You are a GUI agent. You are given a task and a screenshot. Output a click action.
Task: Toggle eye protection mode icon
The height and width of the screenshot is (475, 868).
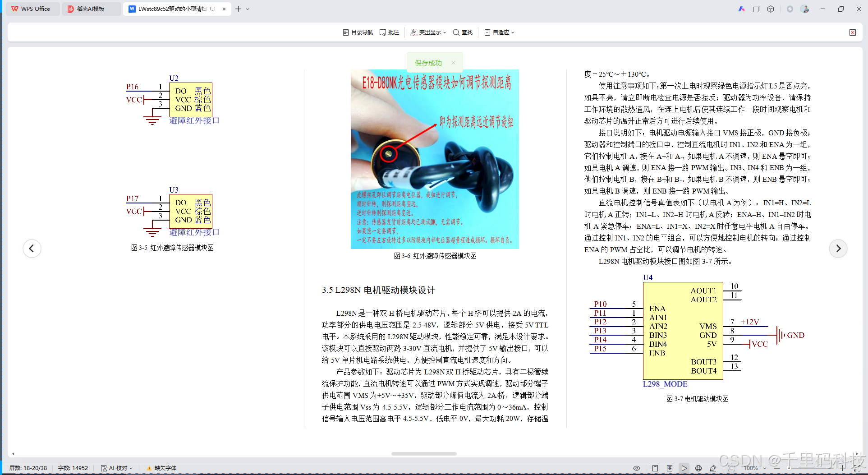(637, 468)
